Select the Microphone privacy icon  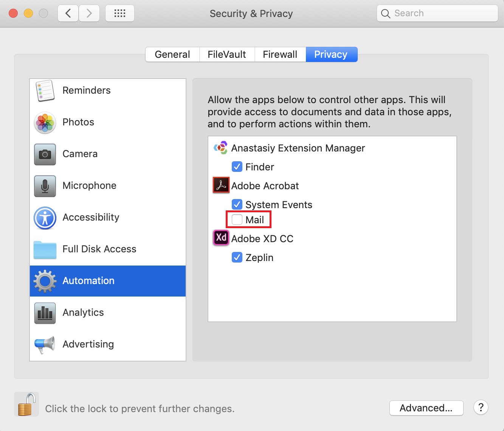pyautogui.click(x=45, y=186)
